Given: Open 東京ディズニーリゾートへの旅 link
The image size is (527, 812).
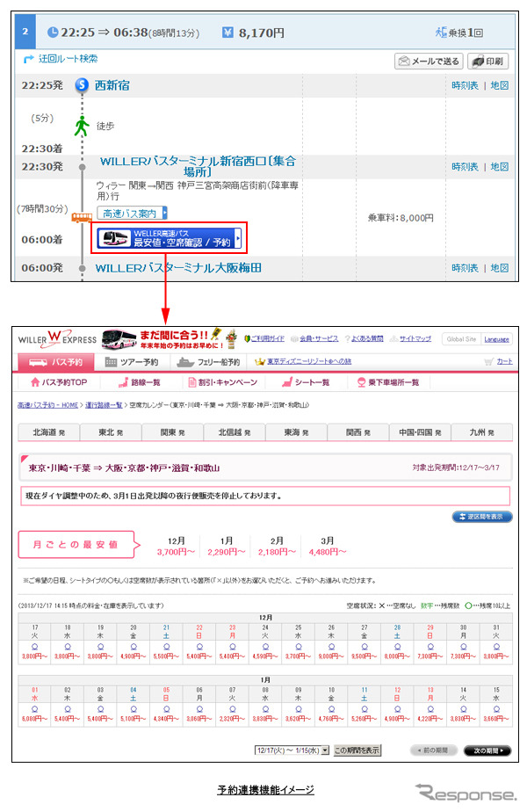Looking at the screenshot, I should click(x=303, y=361).
